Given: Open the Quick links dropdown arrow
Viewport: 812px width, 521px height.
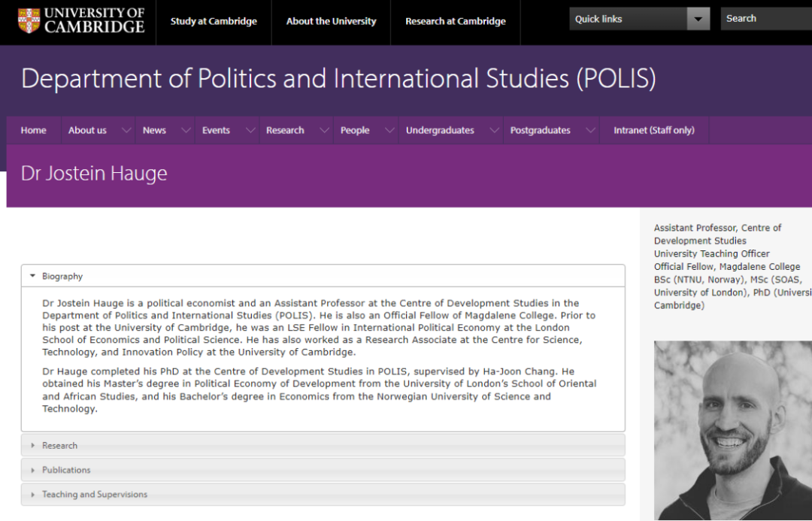Looking at the screenshot, I should click(x=699, y=20).
